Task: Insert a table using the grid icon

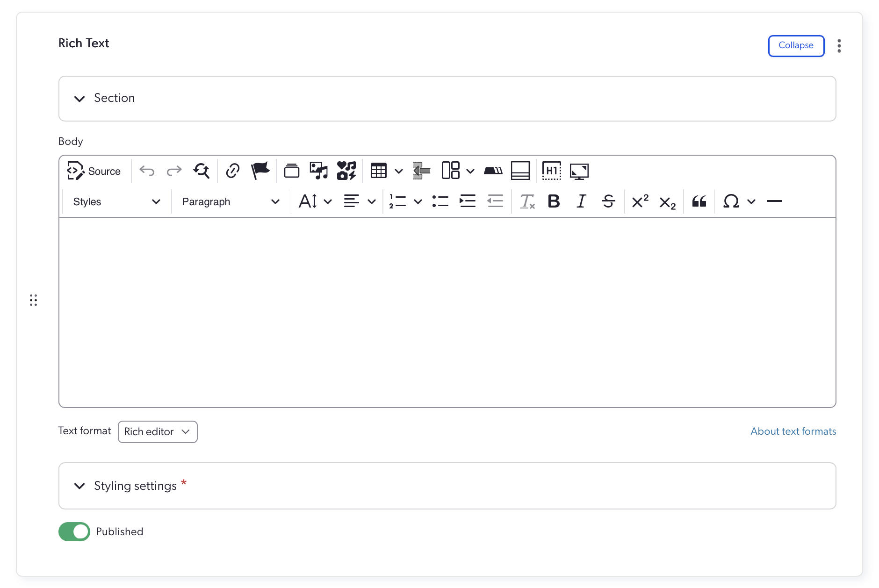Action: click(379, 171)
